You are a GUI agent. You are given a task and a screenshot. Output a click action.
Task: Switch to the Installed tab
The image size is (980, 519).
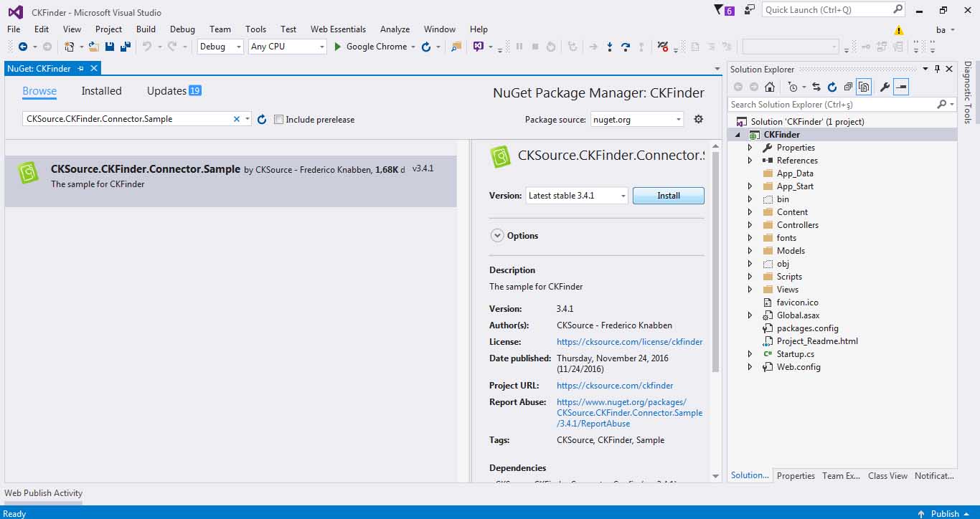101,91
